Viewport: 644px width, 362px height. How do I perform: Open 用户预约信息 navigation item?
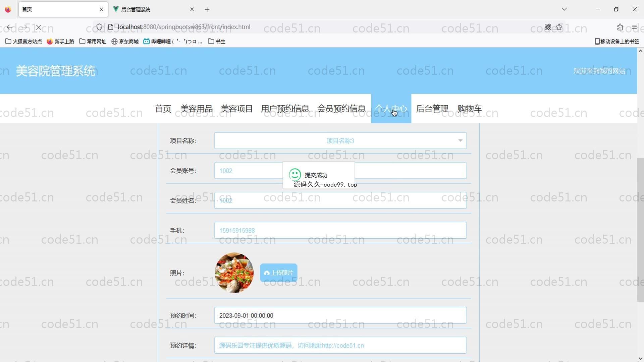(285, 109)
